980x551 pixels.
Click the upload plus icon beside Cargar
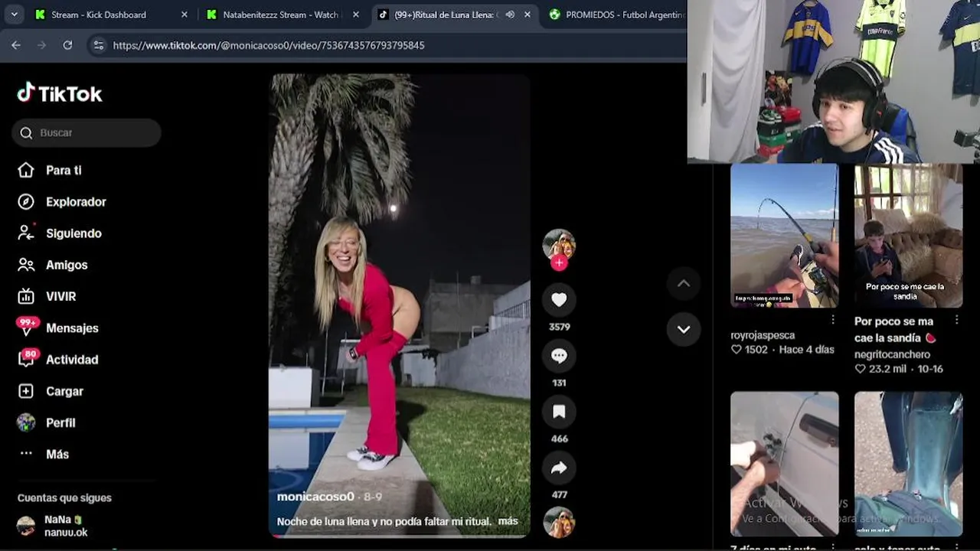26,391
